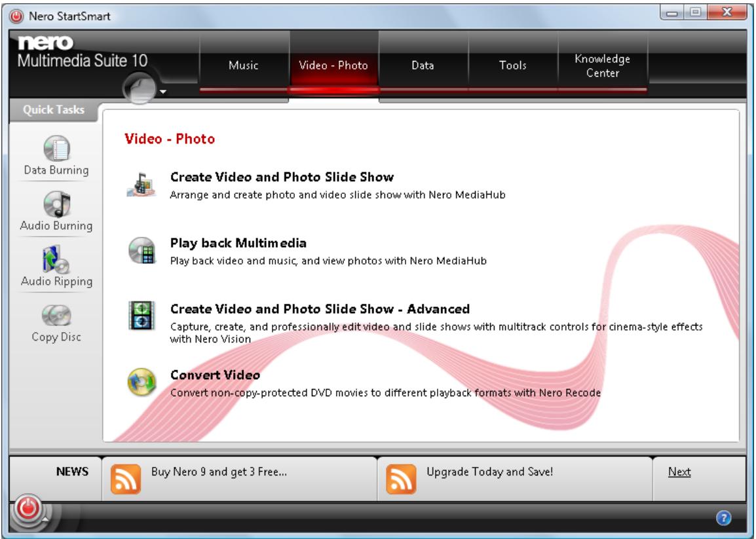Screen dimensions: 756x539
Task: Open the Knowledge Center tab
Action: [x=603, y=65]
